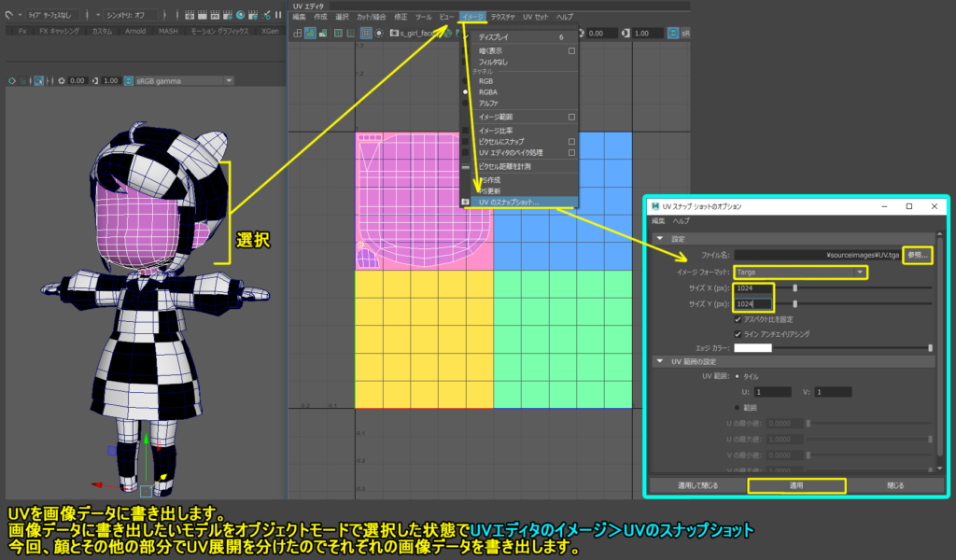Open the Targa image format dropdown
Image resolution: width=956 pixels, height=560 pixels.
coord(800,272)
